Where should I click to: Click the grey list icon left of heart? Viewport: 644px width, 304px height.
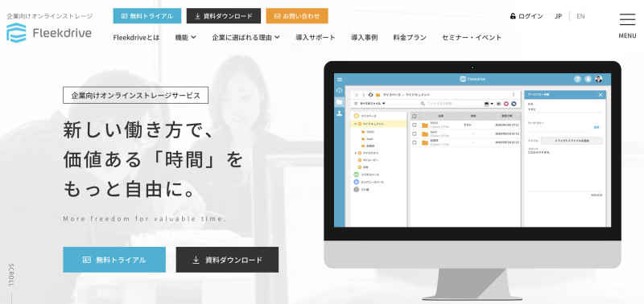[x=498, y=104]
